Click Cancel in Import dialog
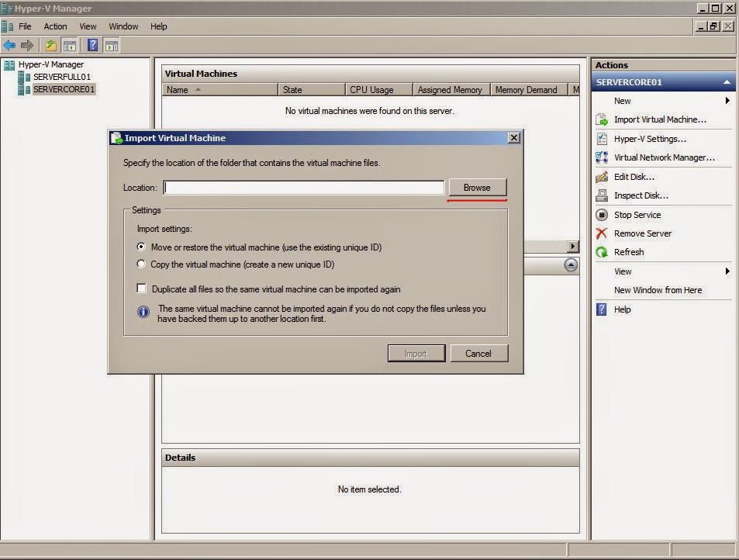Image resolution: width=739 pixels, height=560 pixels. (x=479, y=353)
